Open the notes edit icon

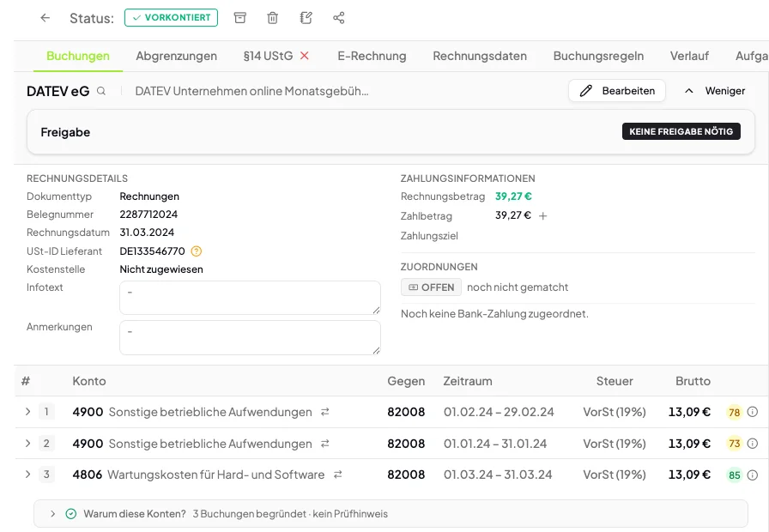tap(306, 18)
